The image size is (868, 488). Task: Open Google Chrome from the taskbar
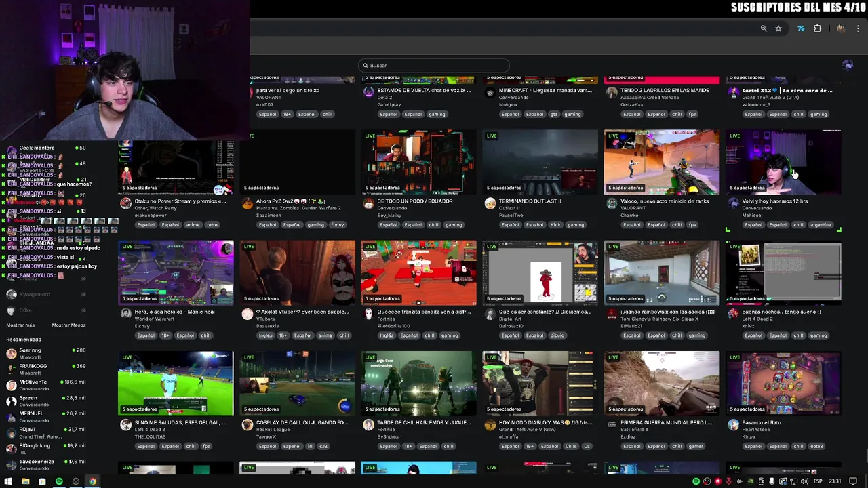93,481
